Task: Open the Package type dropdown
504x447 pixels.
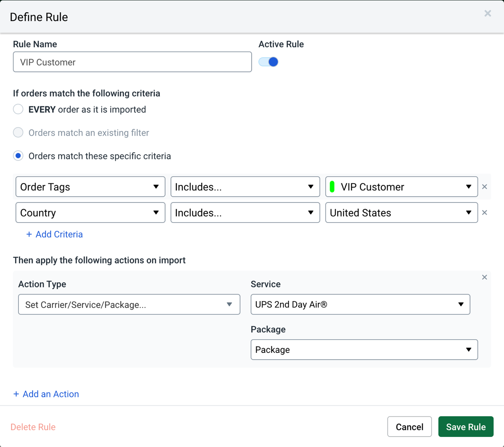Action: coord(364,350)
